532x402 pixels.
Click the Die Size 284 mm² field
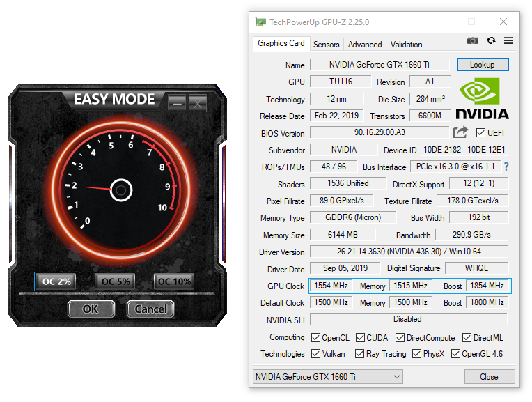pyautogui.click(x=430, y=99)
